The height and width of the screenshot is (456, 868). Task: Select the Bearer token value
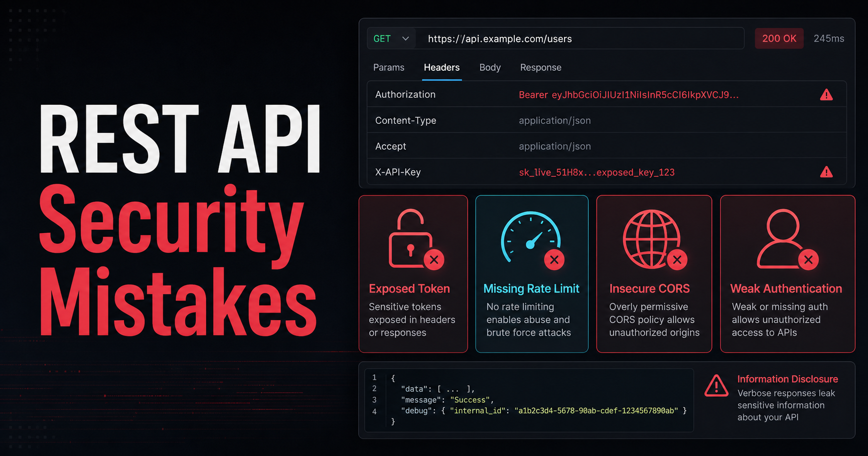tap(629, 95)
